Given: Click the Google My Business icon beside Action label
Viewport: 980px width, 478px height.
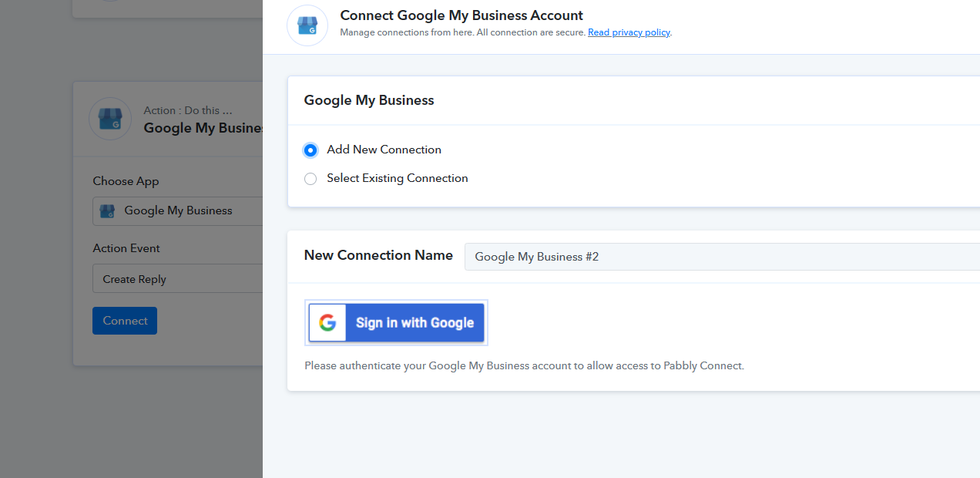Looking at the screenshot, I should [110, 119].
